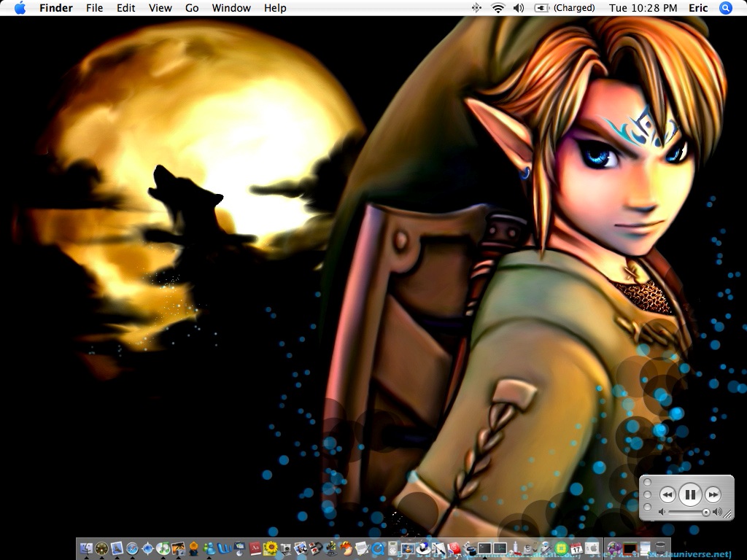Click the mini player resize grip
This screenshot has height=560, width=747.
[727, 514]
